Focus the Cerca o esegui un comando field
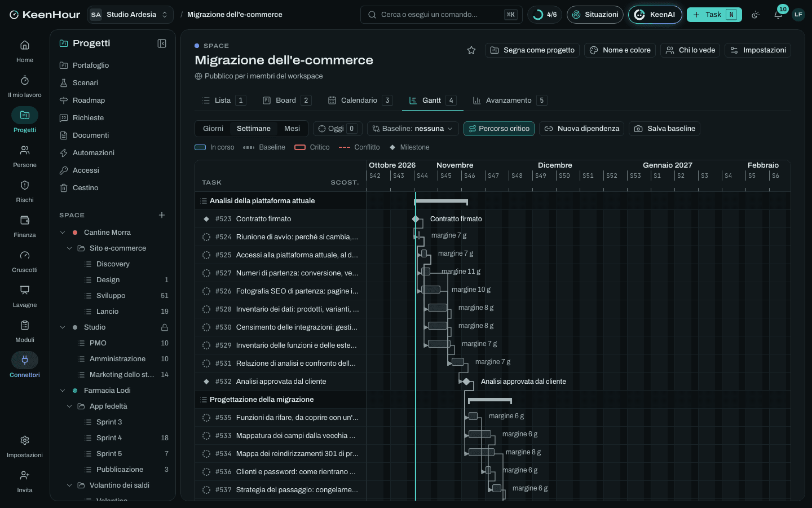Viewport: 812px width, 508px height. (442, 15)
